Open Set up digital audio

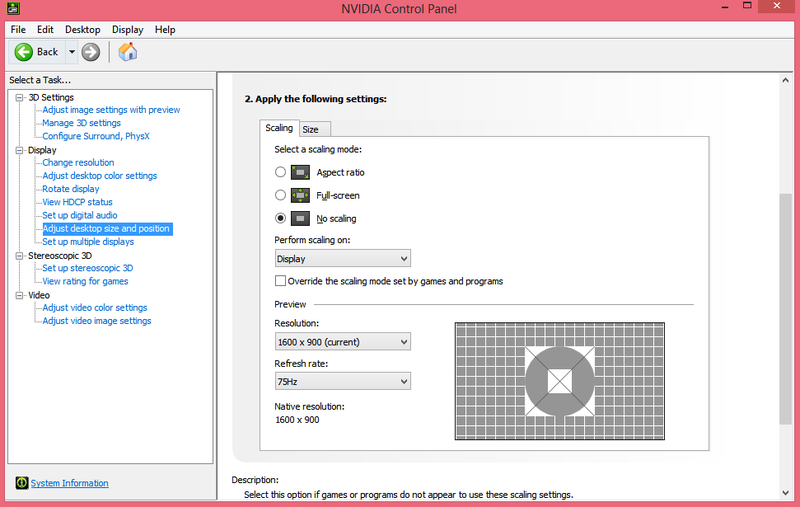coord(80,215)
